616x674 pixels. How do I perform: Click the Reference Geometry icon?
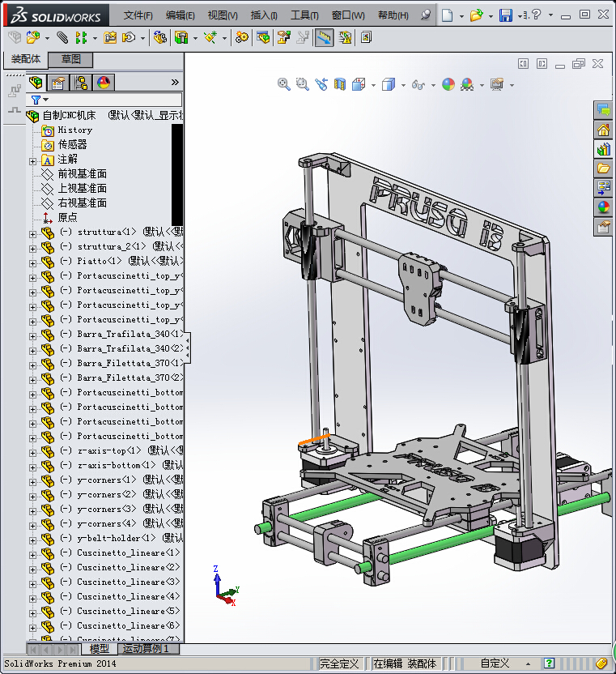coord(210,38)
